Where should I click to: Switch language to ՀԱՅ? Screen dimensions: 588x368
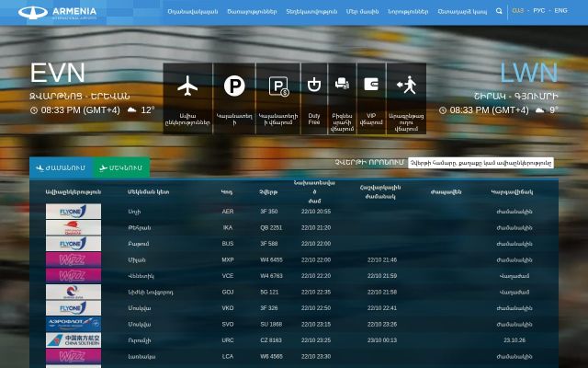pos(518,10)
